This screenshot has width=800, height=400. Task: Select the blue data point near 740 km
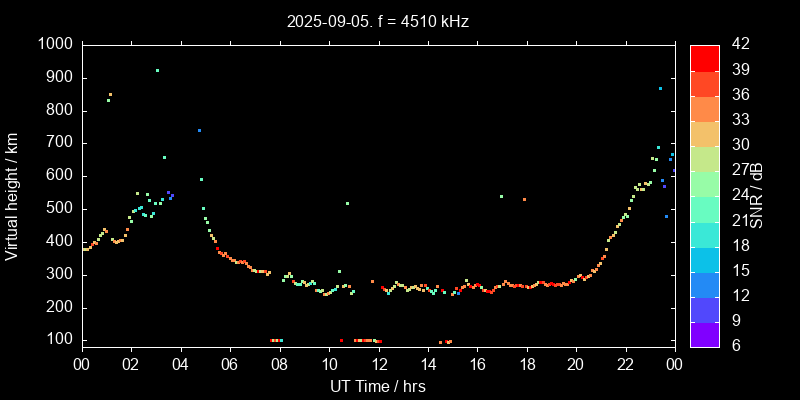tap(199, 130)
